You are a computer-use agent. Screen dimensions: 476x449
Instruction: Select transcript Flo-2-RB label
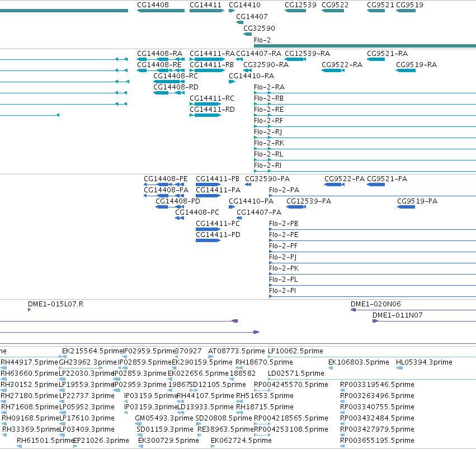click(x=268, y=98)
